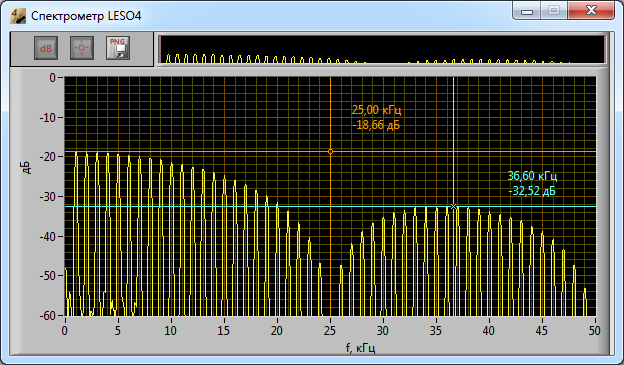Image resolution: width=624 pixels, height=365 pixels.
Task: Click the top 0 label on the dB axis
Action: pyautogui.click(x=53, y=78)
